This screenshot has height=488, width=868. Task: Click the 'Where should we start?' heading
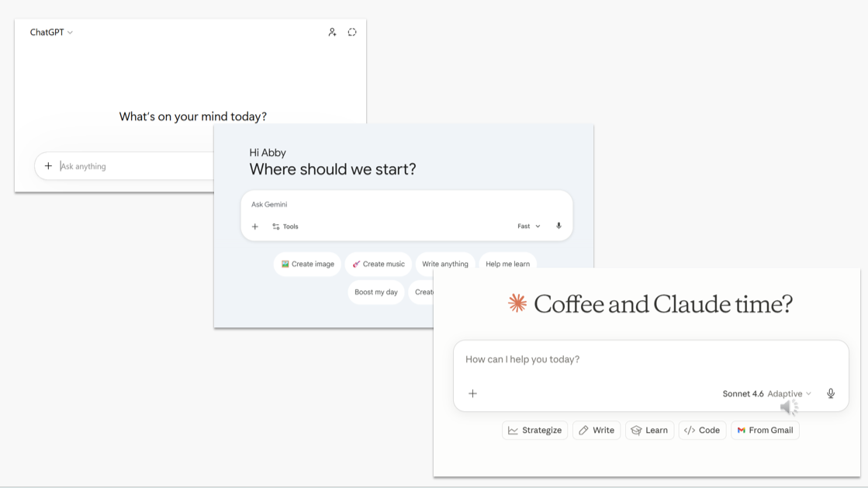click(x=332, y=169)
